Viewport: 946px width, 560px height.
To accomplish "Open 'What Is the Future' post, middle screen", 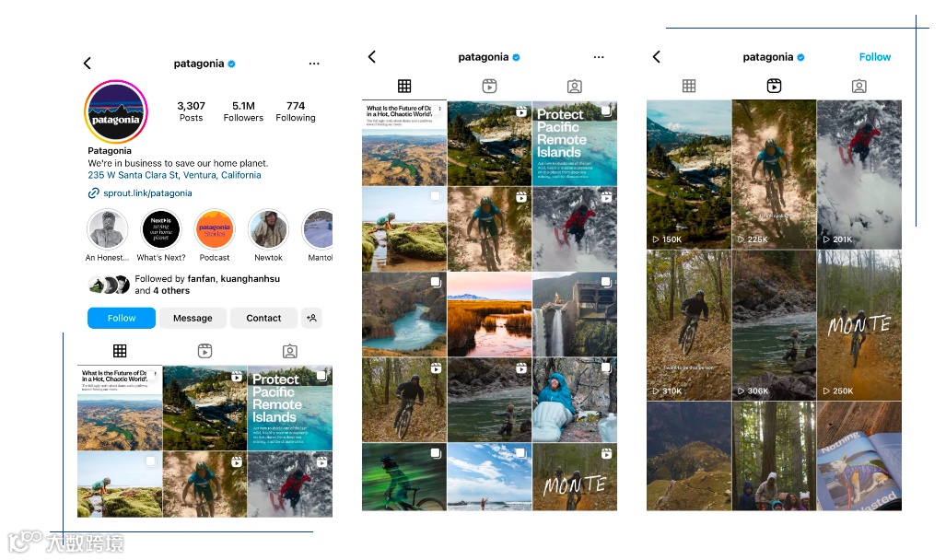I will click(x=404, y=143).
